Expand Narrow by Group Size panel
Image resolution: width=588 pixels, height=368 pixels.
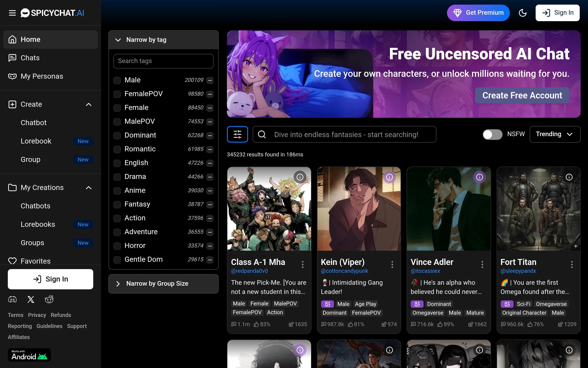tap(164, 284)
